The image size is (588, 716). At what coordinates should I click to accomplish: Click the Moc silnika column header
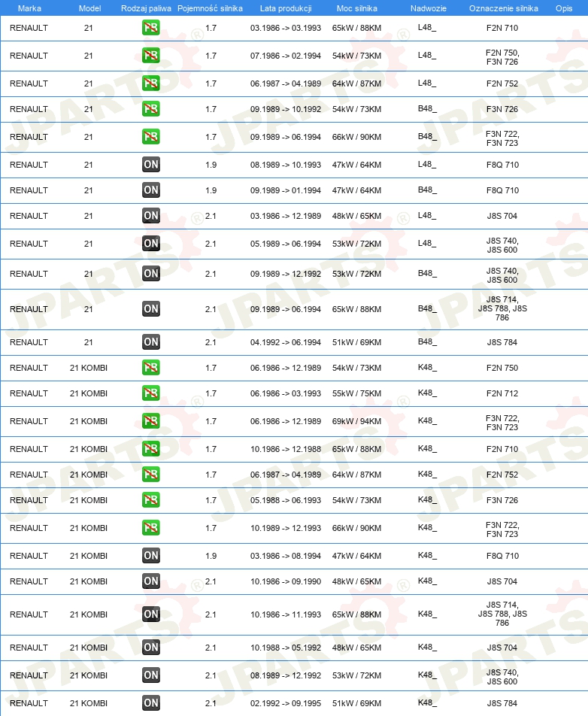tap(357, 8)
